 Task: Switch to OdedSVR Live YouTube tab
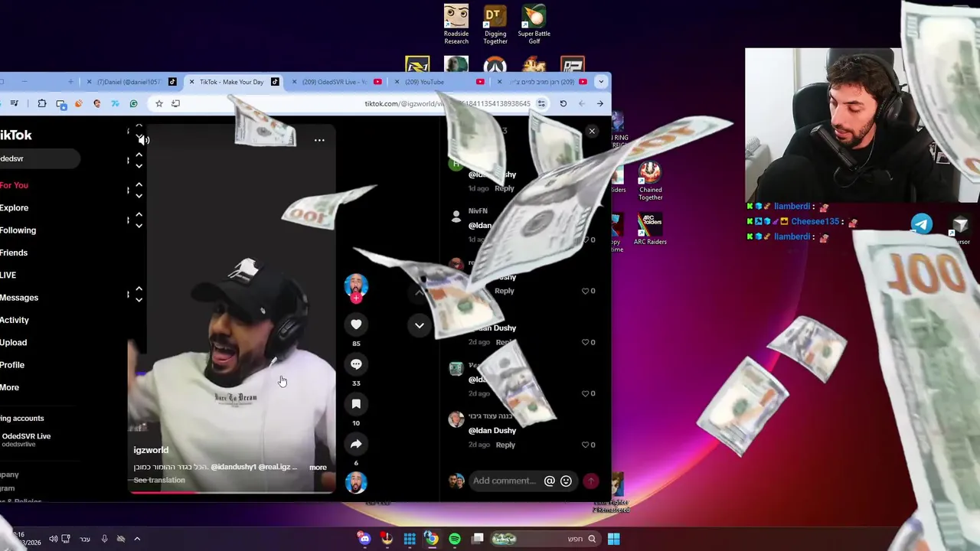pos(335,82)
